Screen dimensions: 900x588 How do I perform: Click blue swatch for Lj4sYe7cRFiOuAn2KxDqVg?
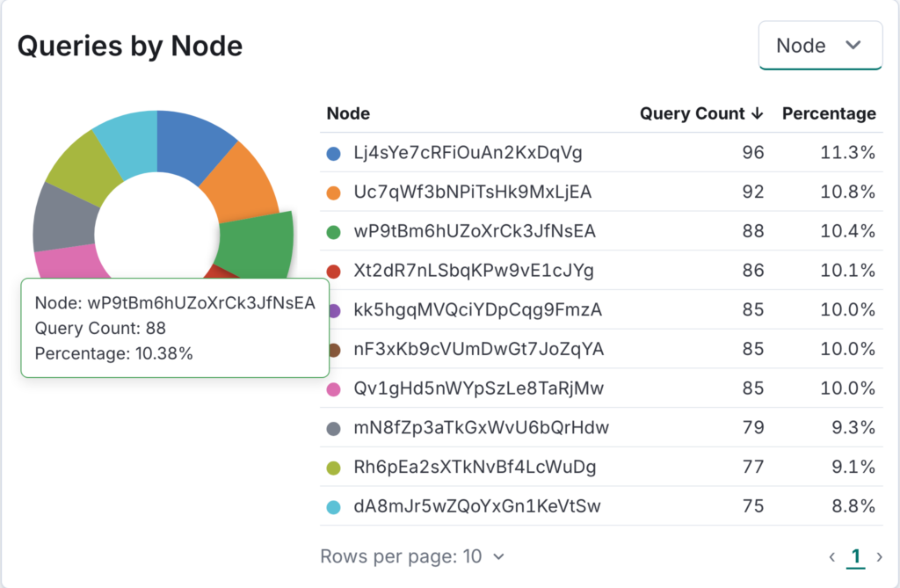coord(333,153)
